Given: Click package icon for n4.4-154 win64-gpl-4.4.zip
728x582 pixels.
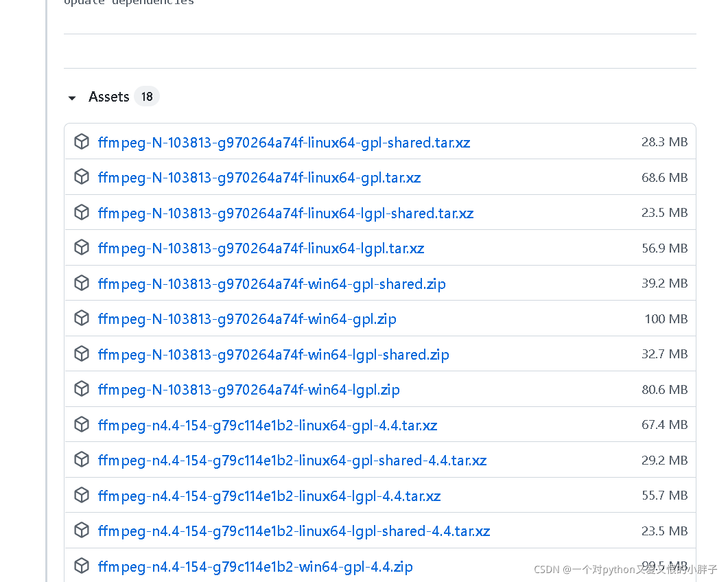Looking at the screenshot, I should click(82, 566).
